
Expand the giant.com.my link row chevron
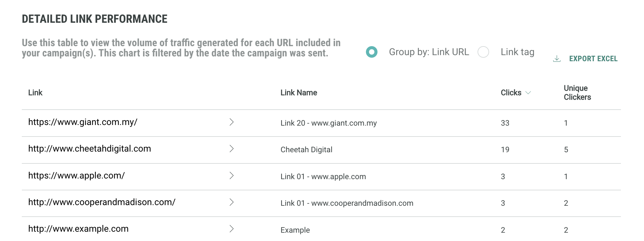[x=232, y=122]
